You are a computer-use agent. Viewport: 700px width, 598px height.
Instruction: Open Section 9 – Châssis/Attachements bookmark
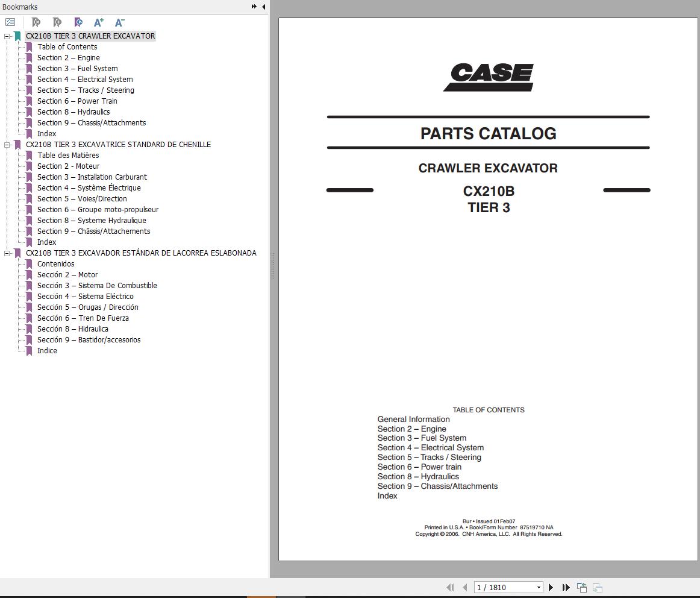click(x=94, y=231)
